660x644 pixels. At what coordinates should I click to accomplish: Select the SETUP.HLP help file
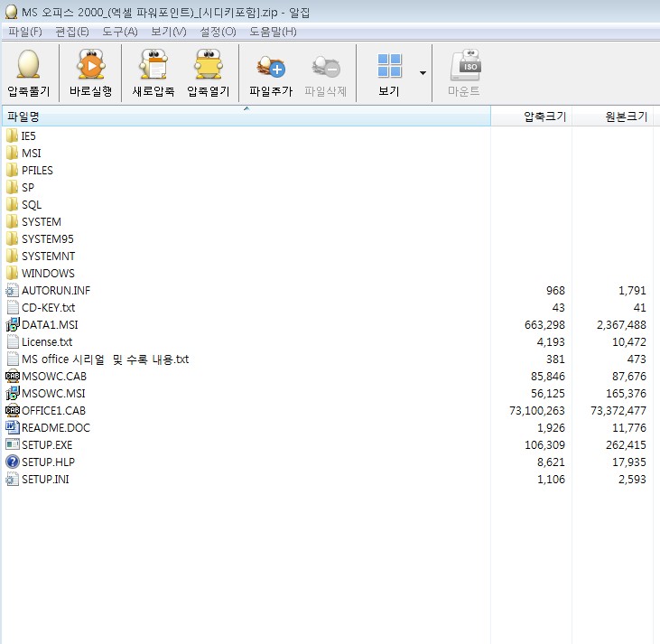(x=49, y=462)
